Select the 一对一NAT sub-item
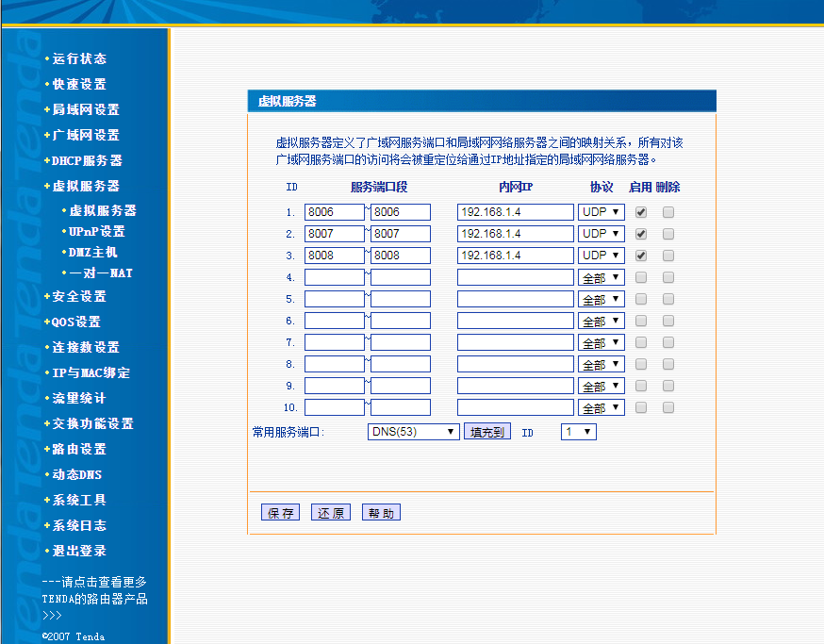Viewport: 824px width, 644px height. click(101, 272)
